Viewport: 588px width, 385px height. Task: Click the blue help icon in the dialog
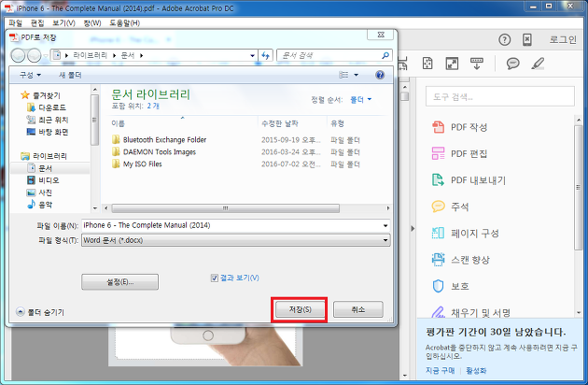pyautogui.click(x=380, y=75)
